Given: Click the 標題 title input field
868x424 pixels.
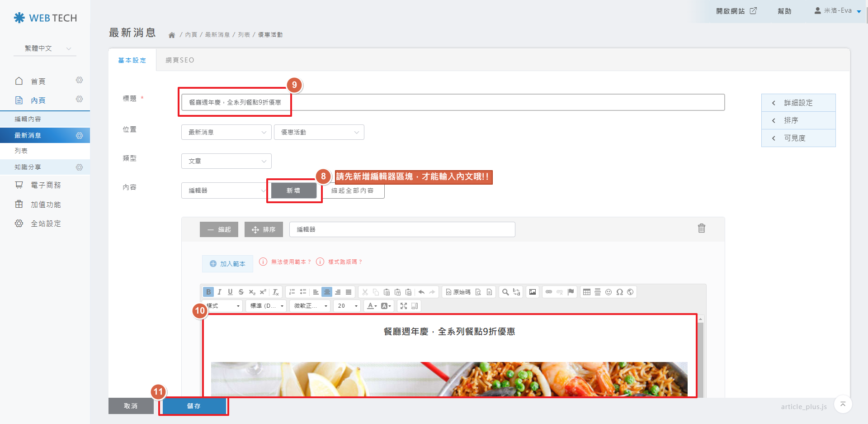Looking at the screenshot, I should coord(452,102).
